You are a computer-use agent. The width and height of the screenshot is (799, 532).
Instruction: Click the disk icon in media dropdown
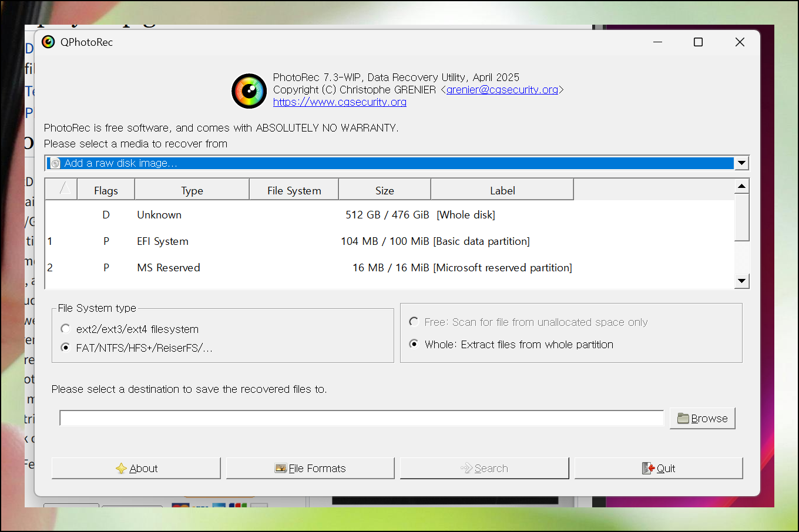click(x=55, y=163)
